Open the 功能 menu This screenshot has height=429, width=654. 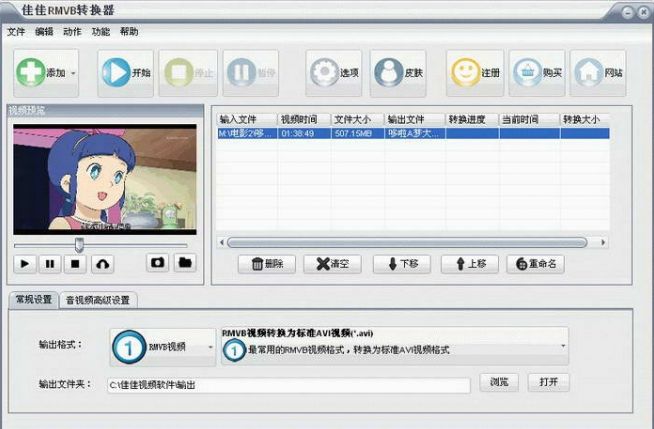[101, 32]
